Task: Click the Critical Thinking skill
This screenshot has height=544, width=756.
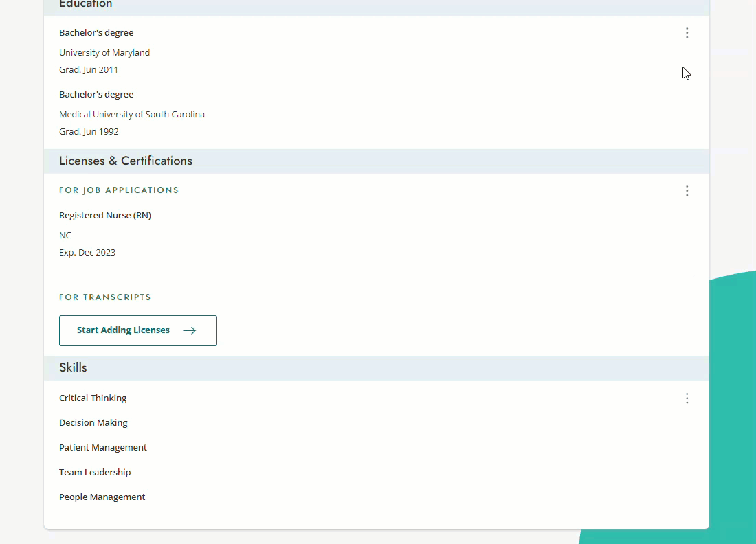Action: [x=93, y=398]
